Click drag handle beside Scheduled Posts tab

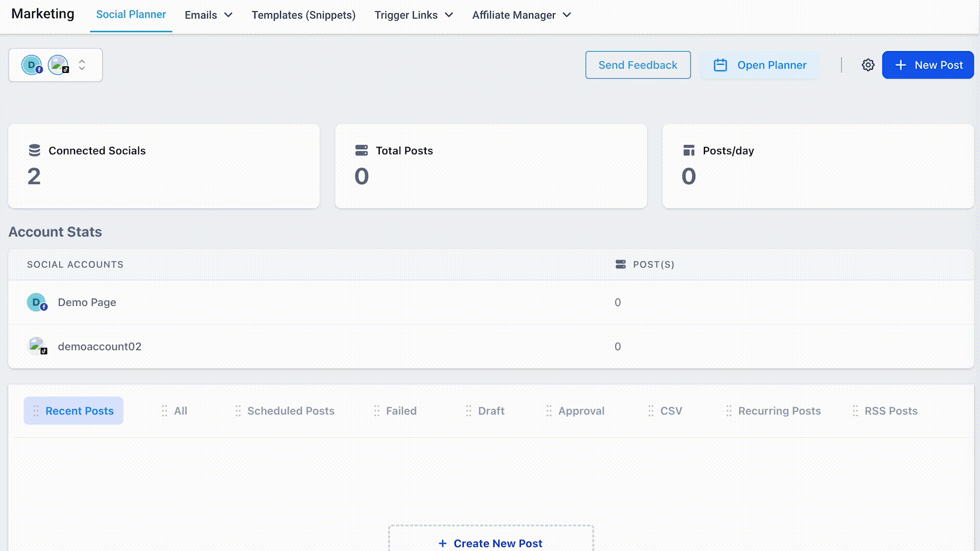238,411
